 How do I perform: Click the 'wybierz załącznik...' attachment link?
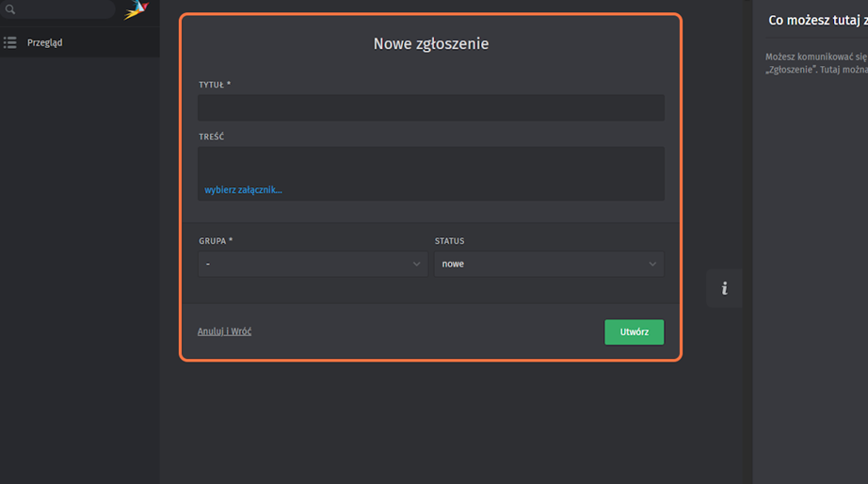click(243, 190)
